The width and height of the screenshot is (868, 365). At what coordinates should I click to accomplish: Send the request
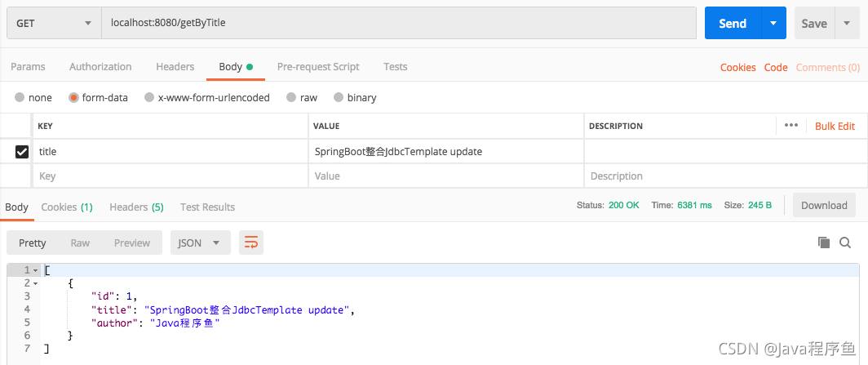[x=733, y=23]
